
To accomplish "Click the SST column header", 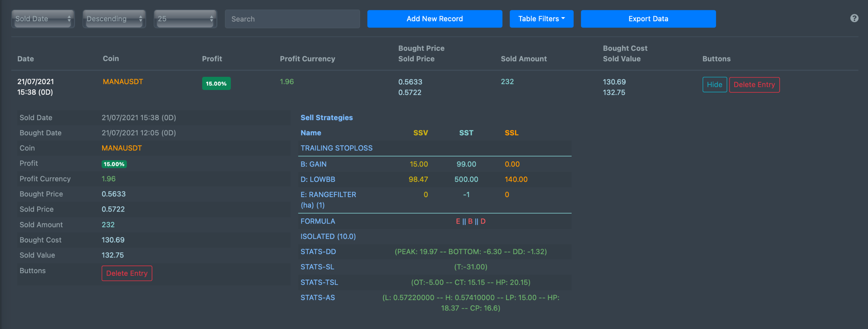I will tap(466, 133).
